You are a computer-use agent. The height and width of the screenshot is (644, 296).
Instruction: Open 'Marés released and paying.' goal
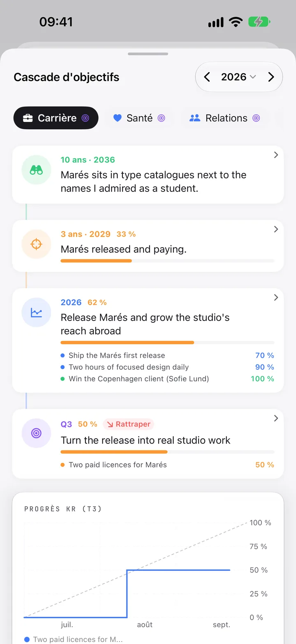(x=123, y=249)
